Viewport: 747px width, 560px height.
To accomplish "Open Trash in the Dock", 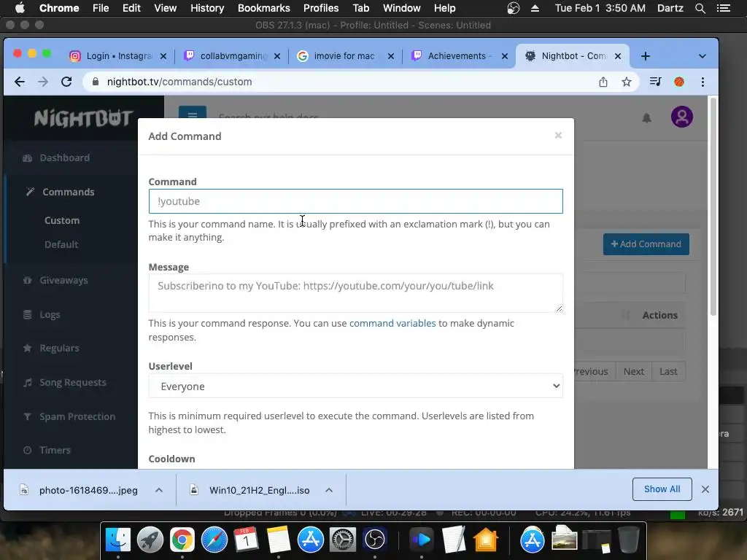I will pos(628,540).
